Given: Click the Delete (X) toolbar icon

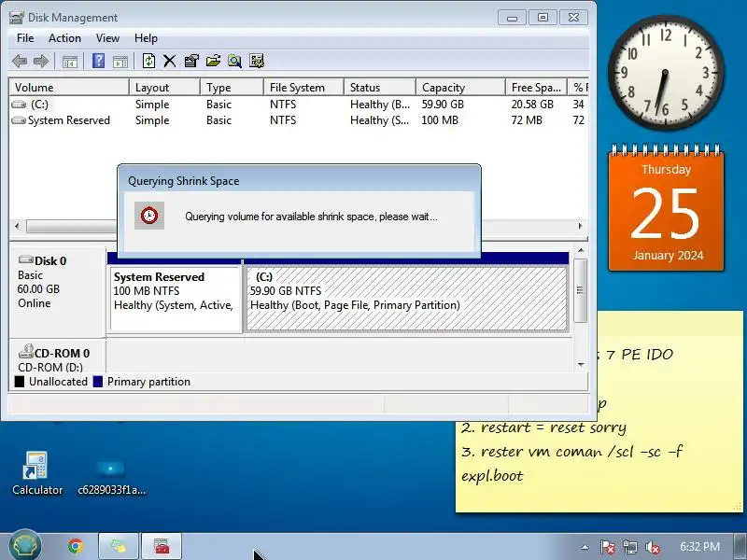Looking at the screenshot, I should [x=170, y=61].
